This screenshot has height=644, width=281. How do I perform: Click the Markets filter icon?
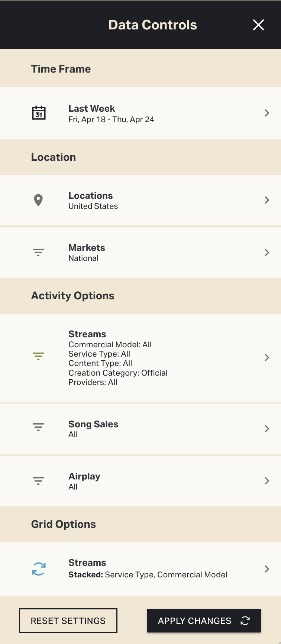[38, 252]
